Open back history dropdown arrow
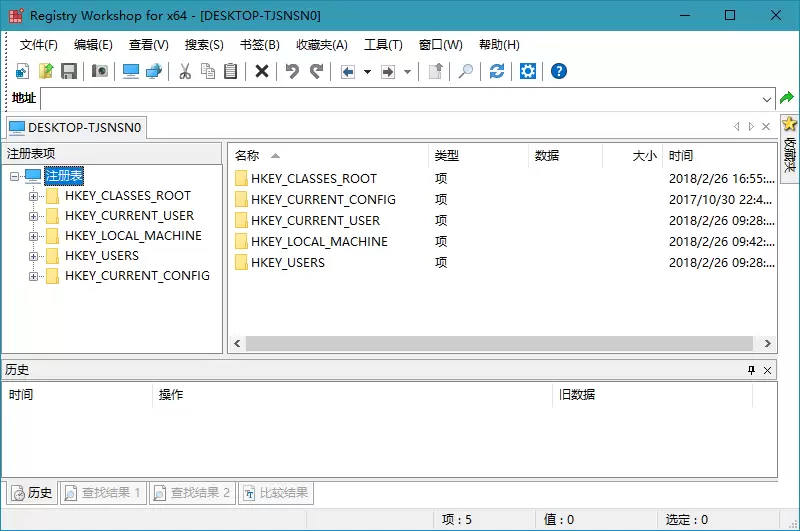The height and width of the screenshot is (531, 800). 367,72
